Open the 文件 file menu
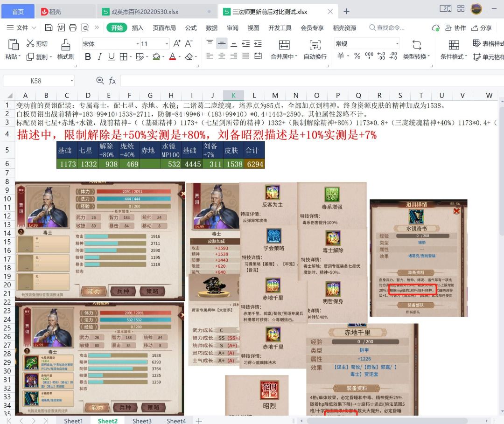This screenshot has height=424, width=504. [x=21, y=28]
